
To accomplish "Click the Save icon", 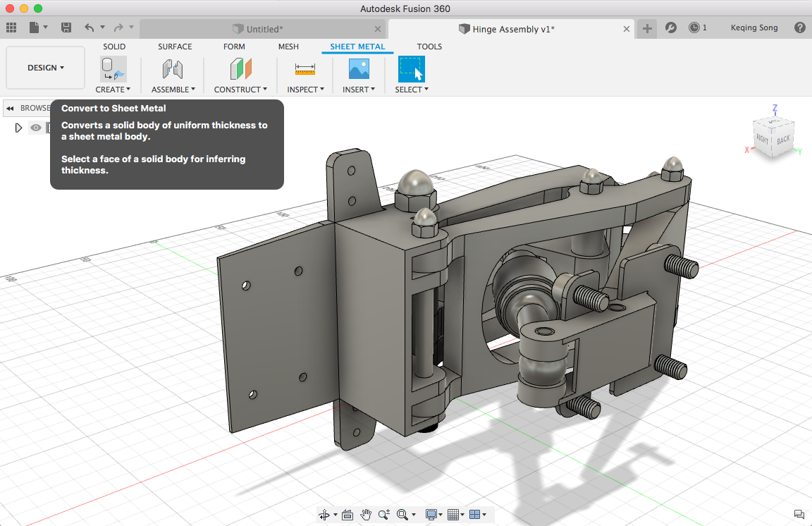I will [66, 28].
